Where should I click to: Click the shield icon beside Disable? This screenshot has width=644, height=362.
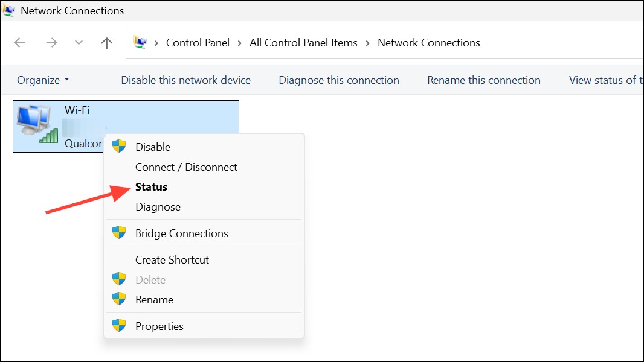tap(119, 146)
